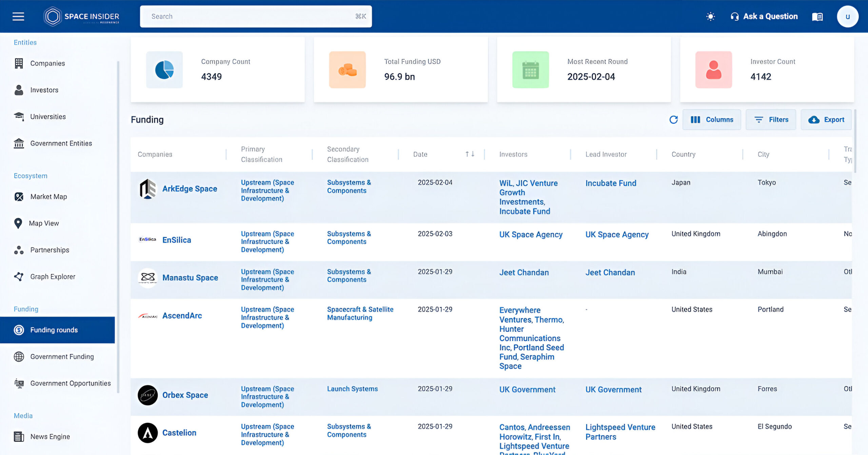Click the Castelion logo
This screenshot has width=868, height=455.
[147, 433]
